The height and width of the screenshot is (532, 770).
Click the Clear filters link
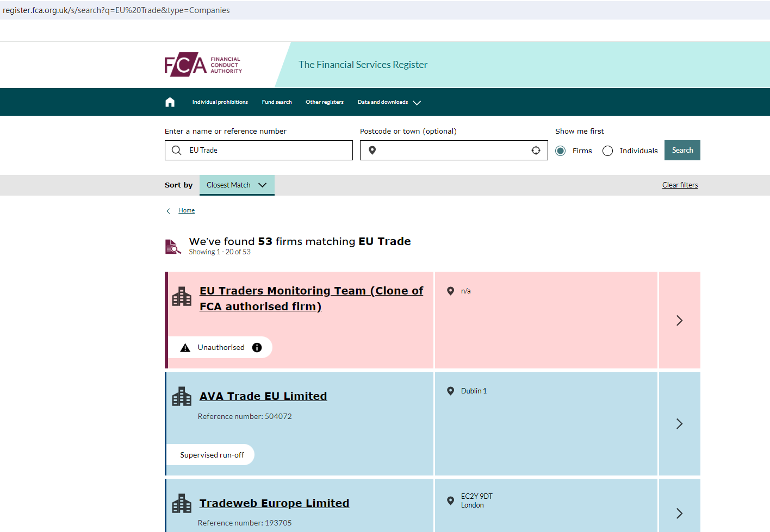(680, 185)
